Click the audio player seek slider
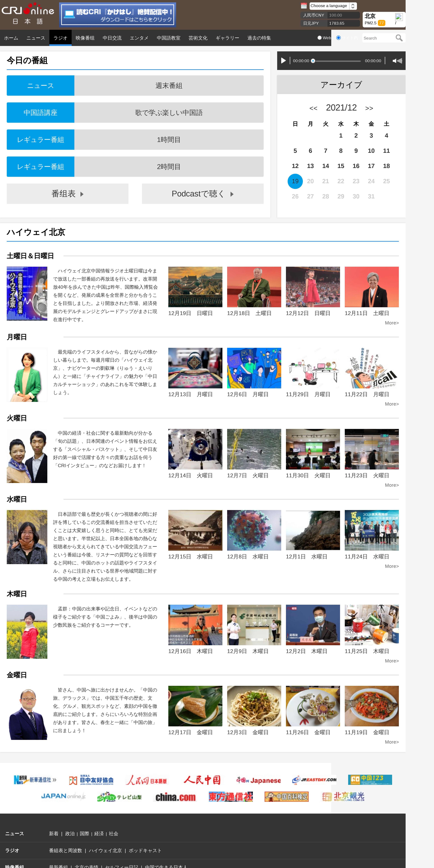The image size is (434, 868). (337, 61)
